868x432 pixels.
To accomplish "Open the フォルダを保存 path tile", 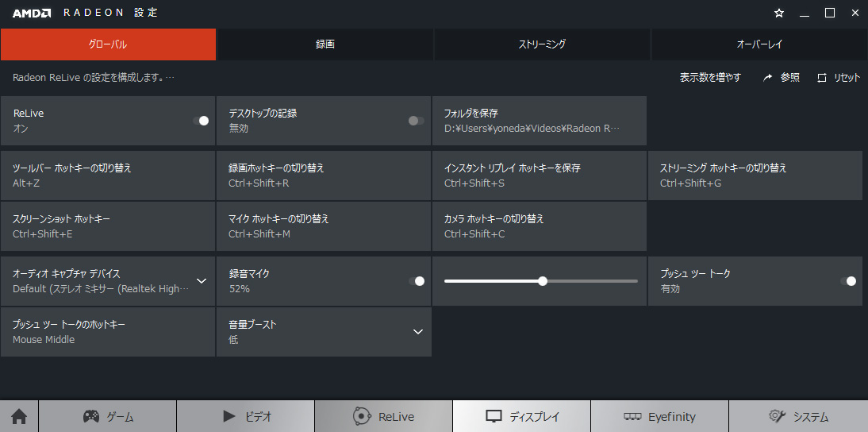I will [540, 121].
